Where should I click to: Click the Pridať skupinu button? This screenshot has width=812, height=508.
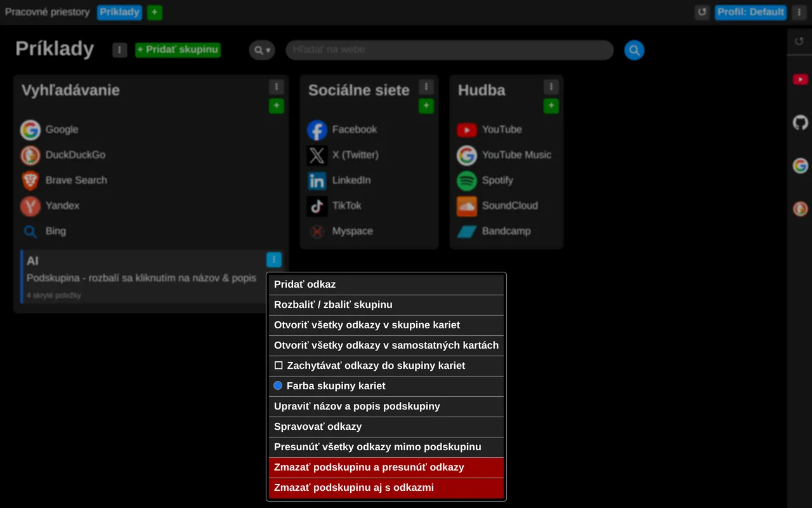tap(178, 50)
